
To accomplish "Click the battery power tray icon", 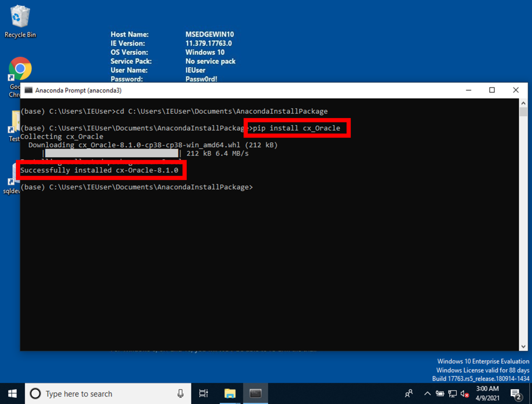I will [440, 393].
